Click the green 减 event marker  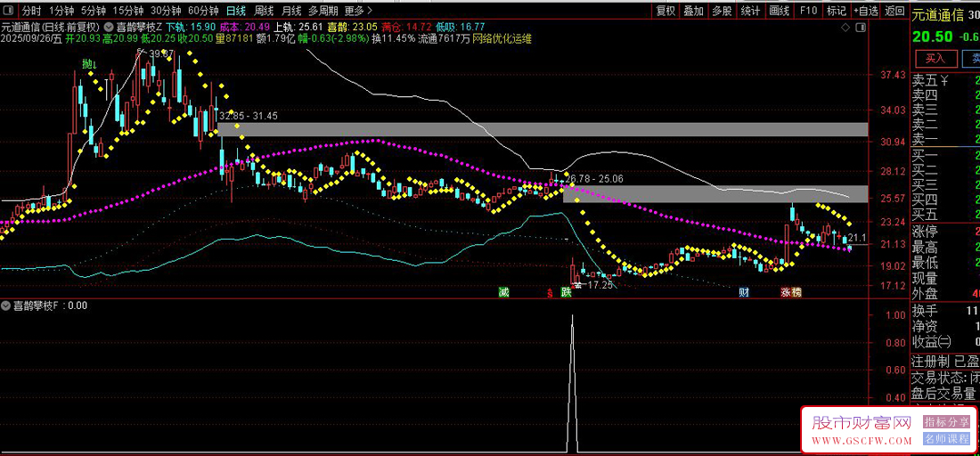coord(503,292)
